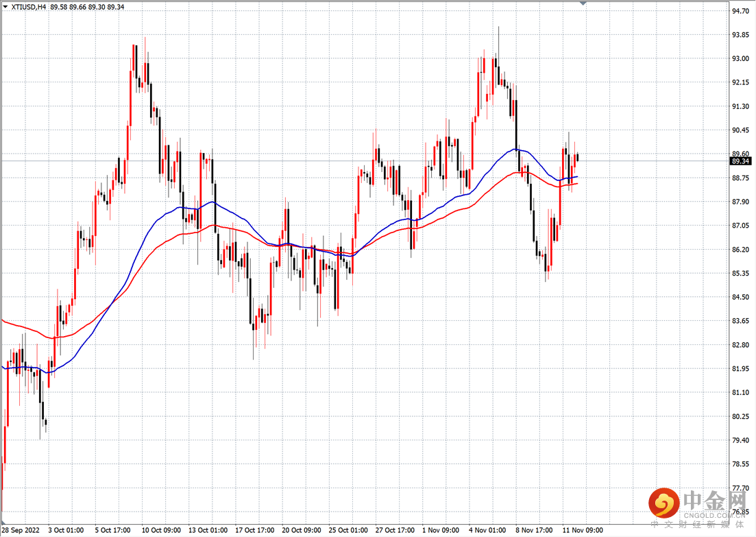Click the 86.20 price axis label
The image size is (756, 537).
[x=740, y=250]
